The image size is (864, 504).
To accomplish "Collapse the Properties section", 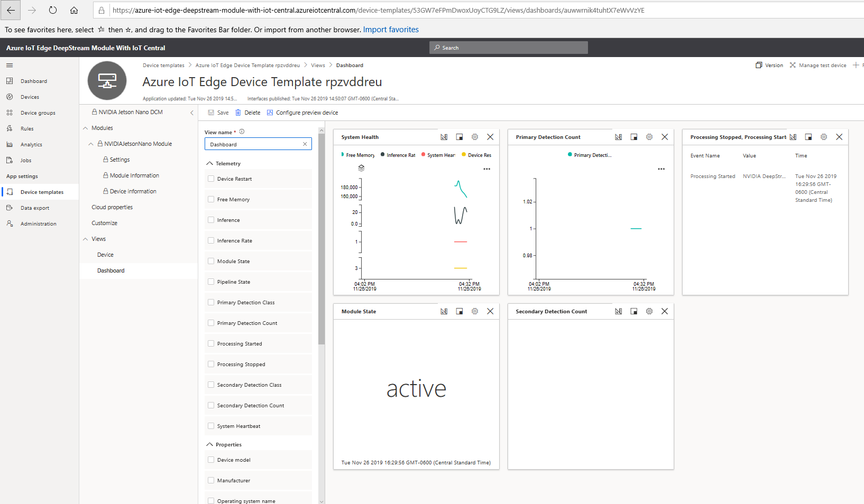I will click(x=210, y=444).
